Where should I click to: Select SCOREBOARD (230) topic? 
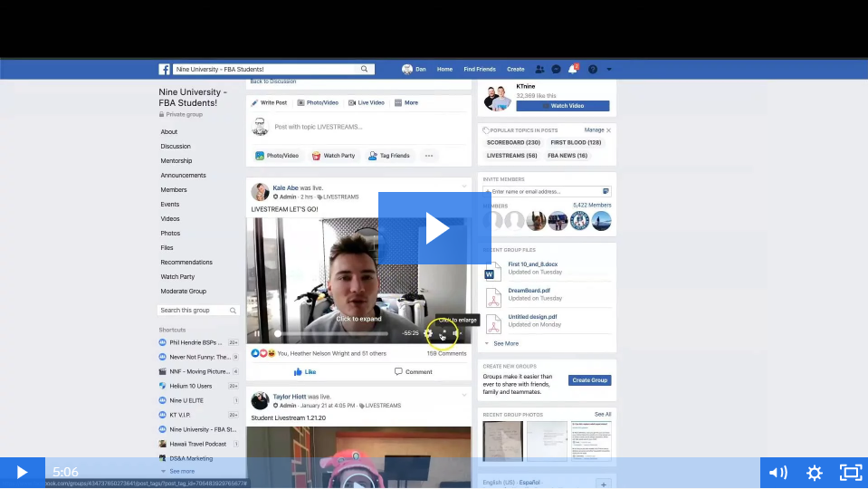(513, 142)
